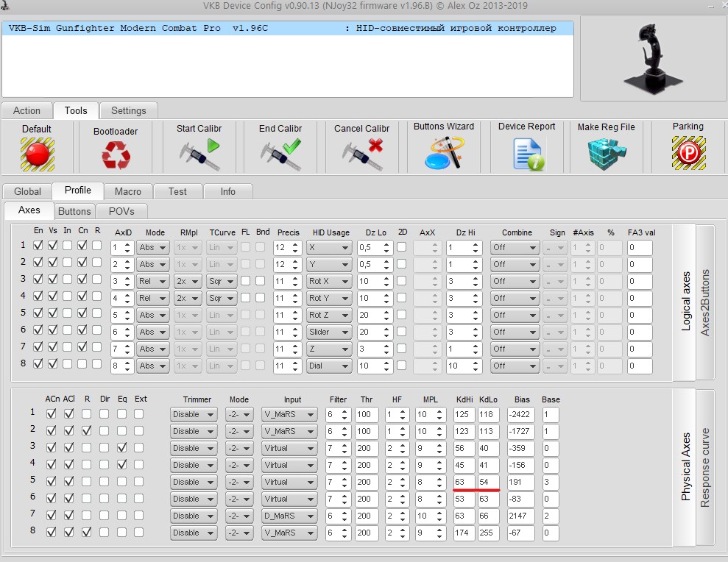Open Input dropdown showing D_MaRS
The width and height of the screenshot is (728, 562).
(x=289, y=516)
